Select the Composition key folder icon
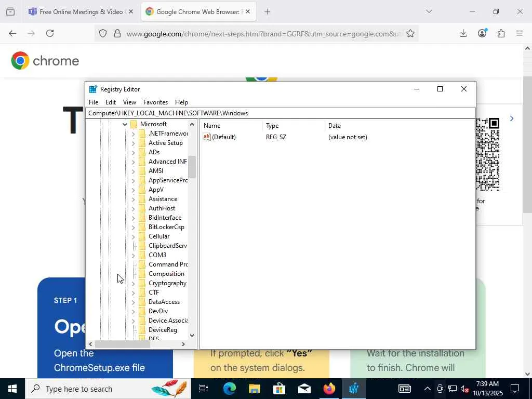Screen dimensions: 532x399 (x=142, y=274)
